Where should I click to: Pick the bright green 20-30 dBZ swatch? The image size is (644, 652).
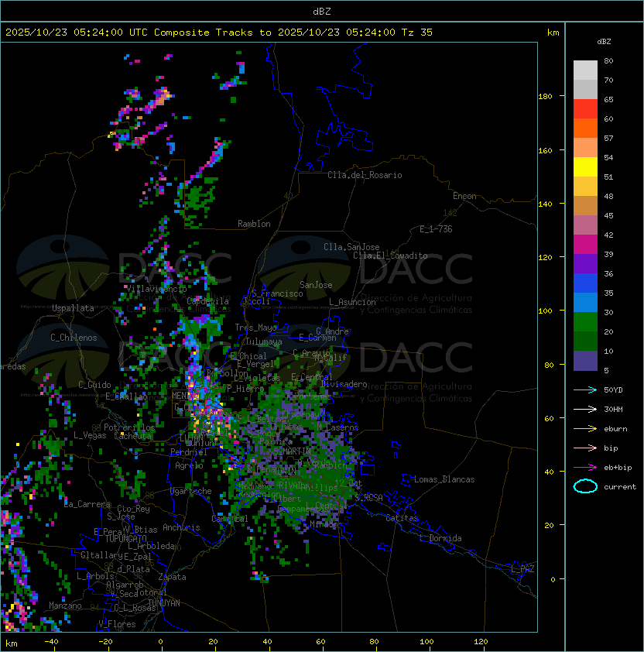tap(585, 322)
